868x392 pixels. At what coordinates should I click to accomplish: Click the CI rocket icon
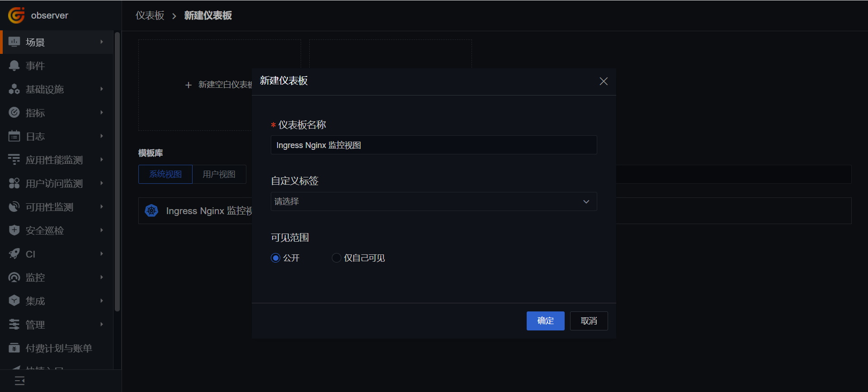pyautogui.click(x=14, y=254)
